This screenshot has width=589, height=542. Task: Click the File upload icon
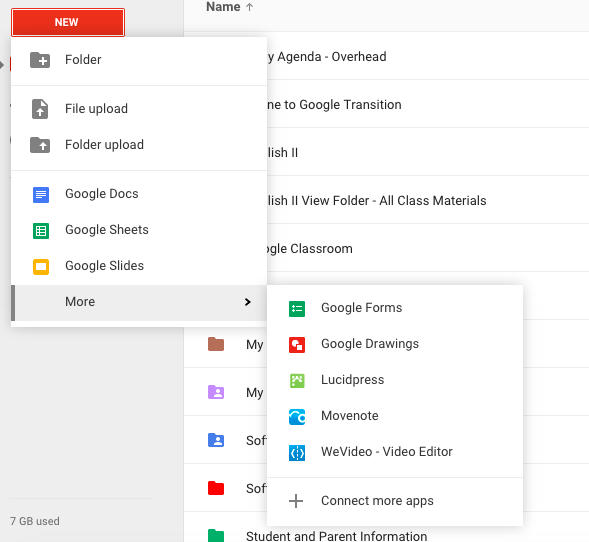click(40, 109)
